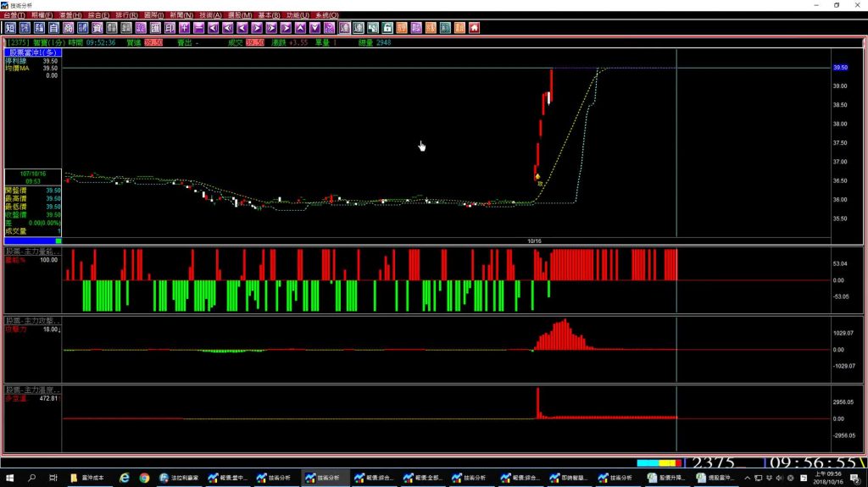868x487 pixels.
Task: Click the 自 toolbar icon
Action: [x=53, y=28]
